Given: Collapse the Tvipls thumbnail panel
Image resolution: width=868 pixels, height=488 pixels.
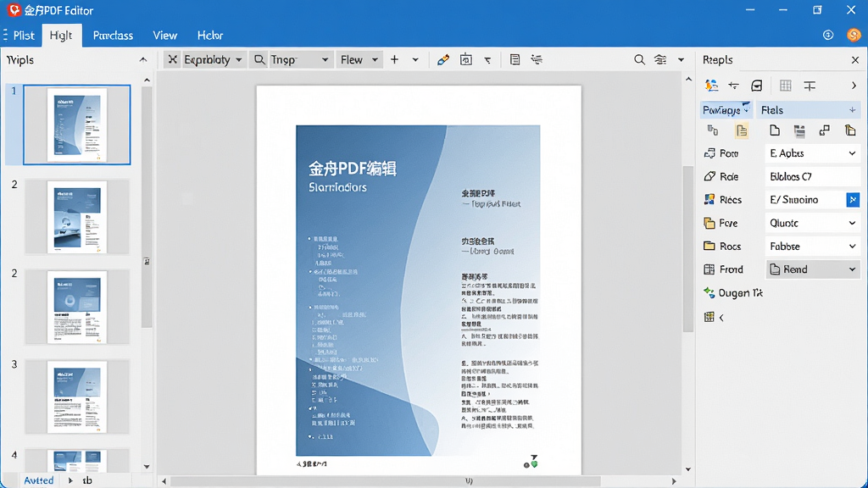Looking at the screenshot, I should point(143,60).
